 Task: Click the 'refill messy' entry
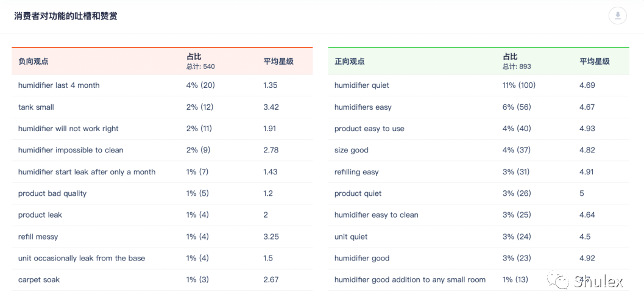38,237
